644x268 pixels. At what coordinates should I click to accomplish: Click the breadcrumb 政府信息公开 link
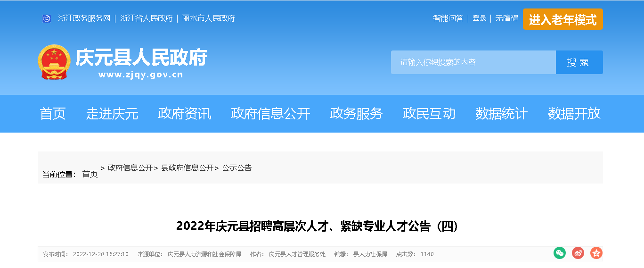(x=130, y=167)
